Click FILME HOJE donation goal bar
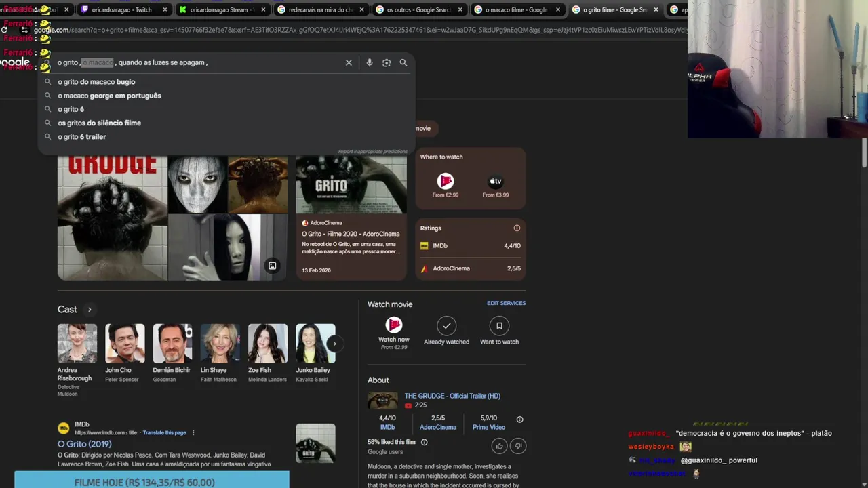 [152, 481]
